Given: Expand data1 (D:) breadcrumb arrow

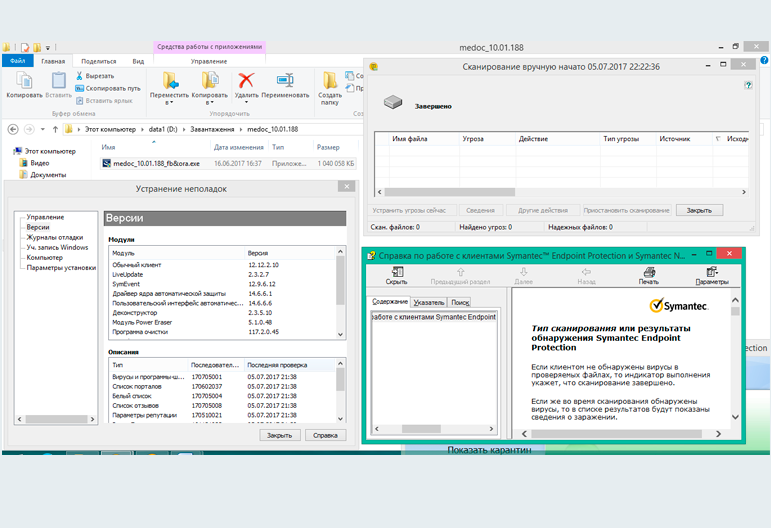Looking at the screenshot, I should coord(184,129).
